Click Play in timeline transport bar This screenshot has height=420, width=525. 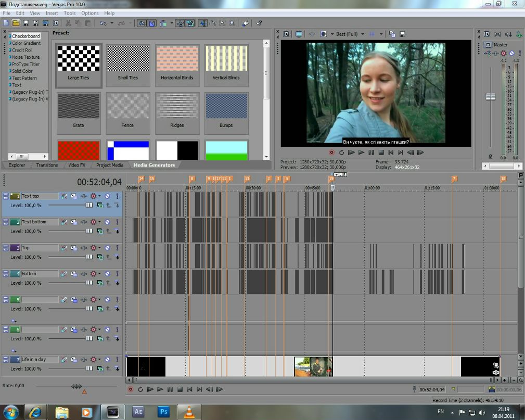tap(160, 389)
